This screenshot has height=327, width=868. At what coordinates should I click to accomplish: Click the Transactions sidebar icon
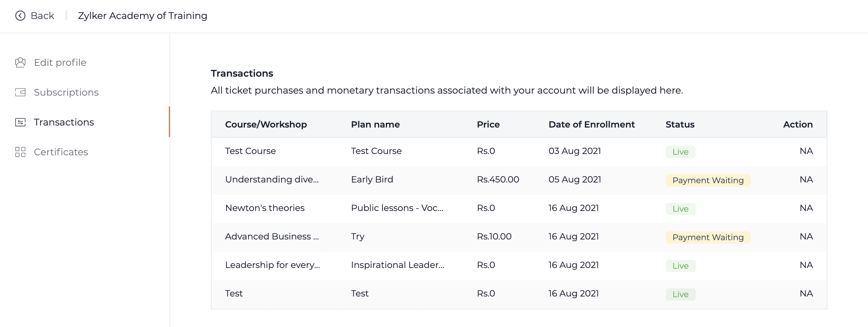coord(20,122)
